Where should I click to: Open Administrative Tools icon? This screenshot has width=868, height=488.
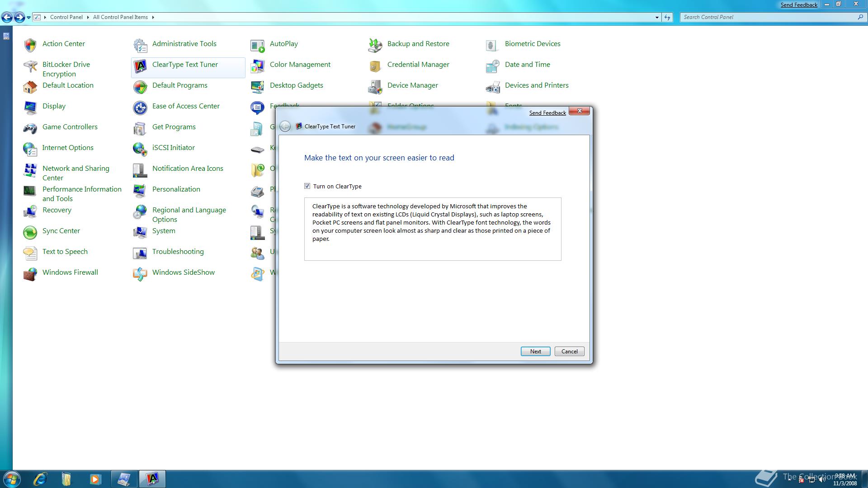tap(140, 45)
